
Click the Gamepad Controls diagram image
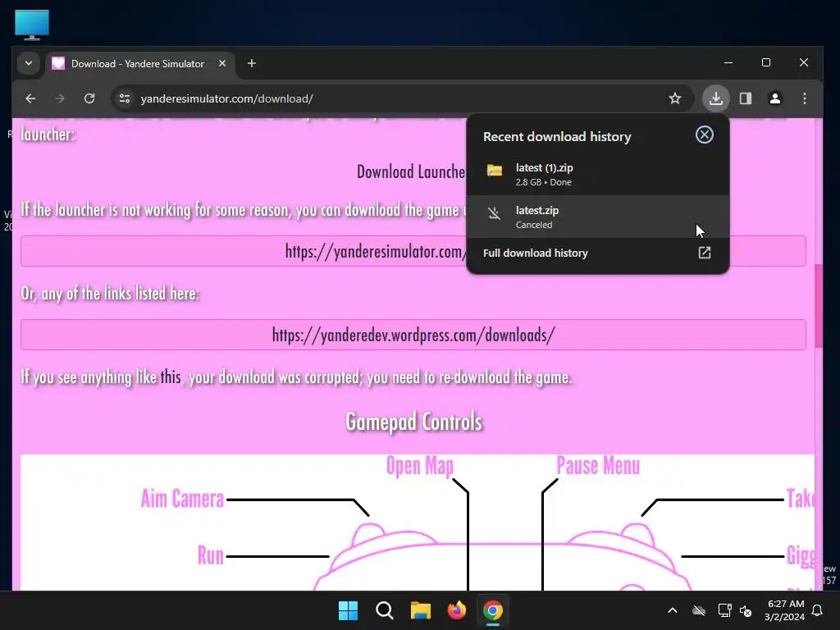(x=418, y=523)
